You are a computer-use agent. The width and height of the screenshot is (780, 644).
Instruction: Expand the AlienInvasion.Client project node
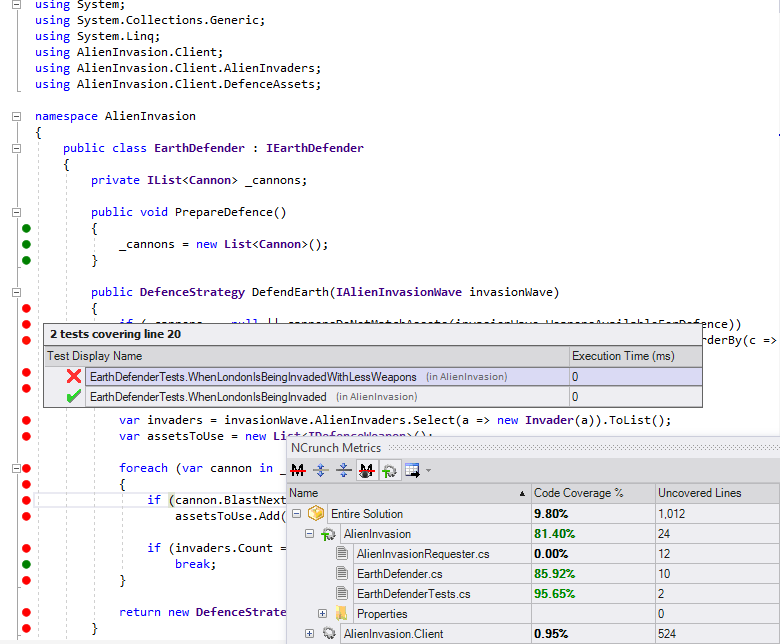click(x=309, y=634)
